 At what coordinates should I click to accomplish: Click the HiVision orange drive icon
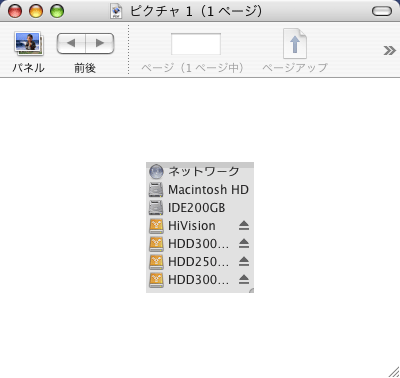point(156,226)
